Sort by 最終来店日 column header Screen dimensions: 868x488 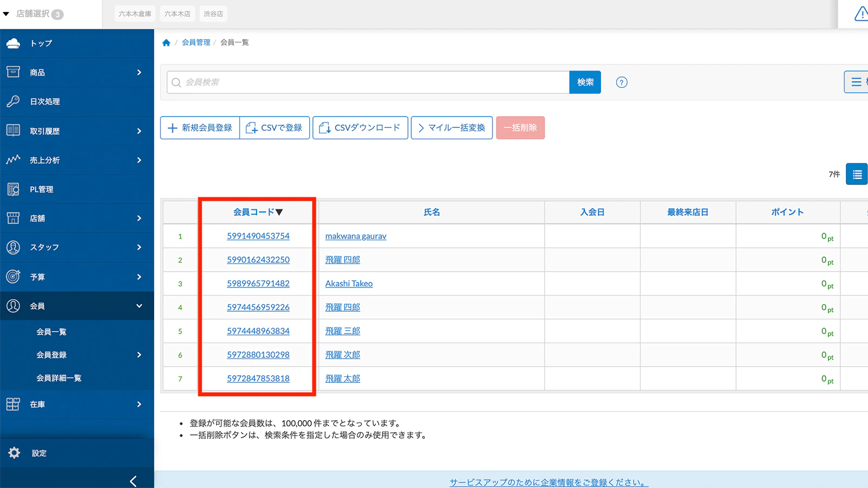pyautogui.click(x=688, y=212)
